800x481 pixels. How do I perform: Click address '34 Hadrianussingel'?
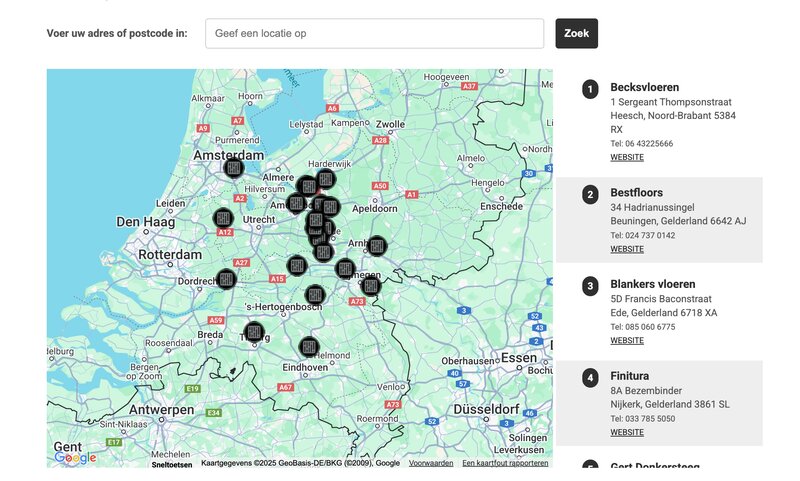click(x=652, y=207)
